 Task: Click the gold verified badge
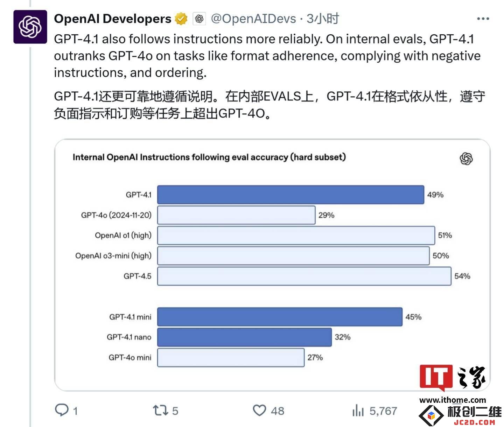click(181, 19)
